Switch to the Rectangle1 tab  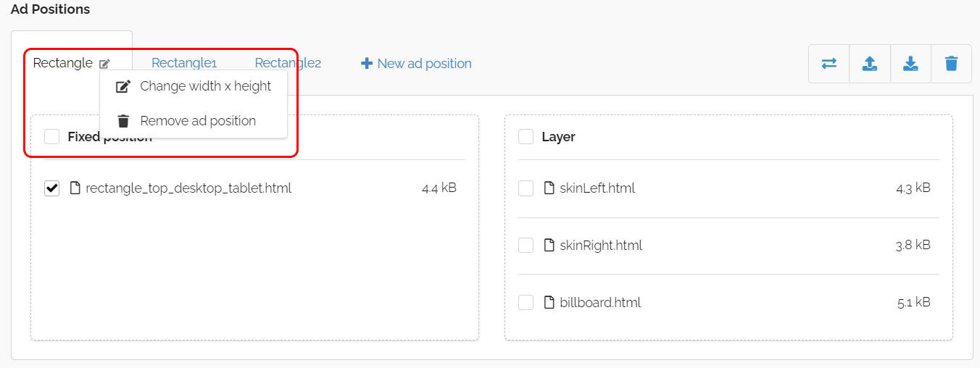pyautogui.click(x=184, y=64)
